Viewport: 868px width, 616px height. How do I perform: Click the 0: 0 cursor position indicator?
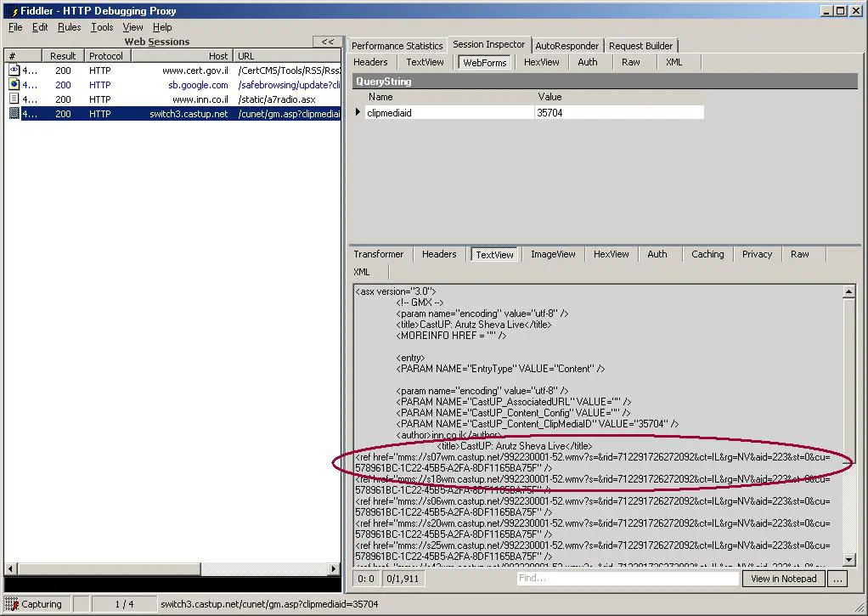click(x=366, y=579)
